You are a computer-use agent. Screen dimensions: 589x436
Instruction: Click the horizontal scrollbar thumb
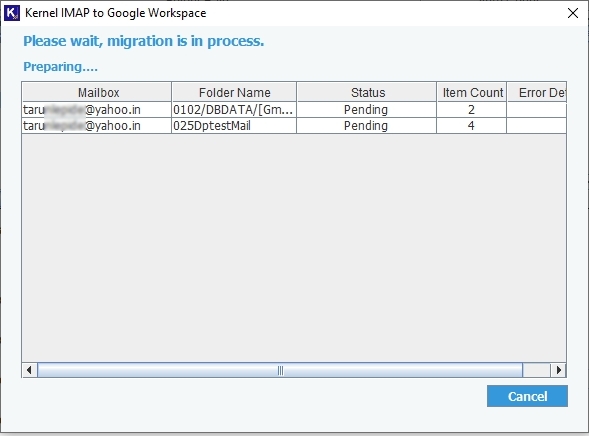coord(280,370)
